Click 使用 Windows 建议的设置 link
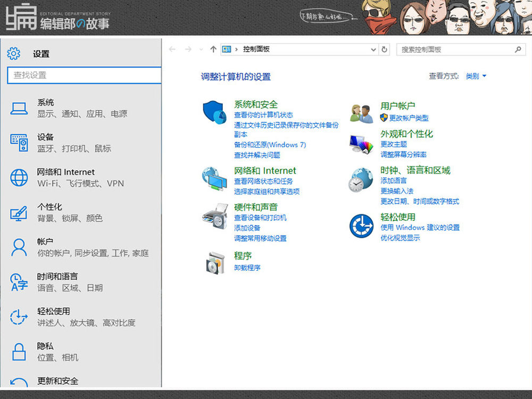532x399 pixels. tap(420, 227)
